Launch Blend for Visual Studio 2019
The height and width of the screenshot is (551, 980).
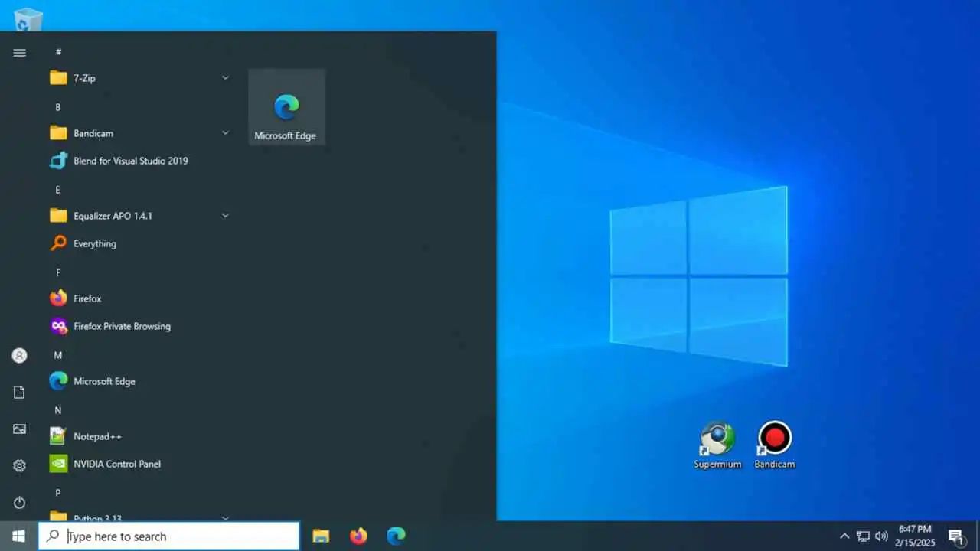point(140,161)
